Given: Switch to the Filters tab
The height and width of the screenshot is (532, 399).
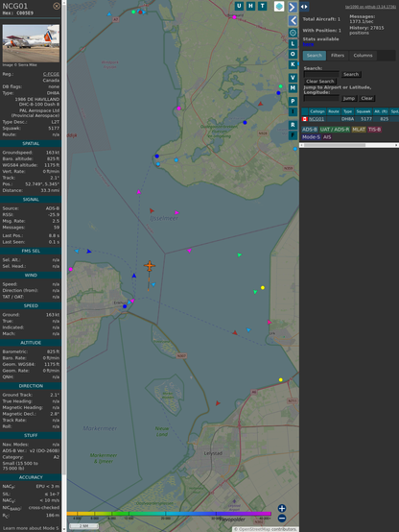Looking at the screenshot, I should click(x=338, y=56).
